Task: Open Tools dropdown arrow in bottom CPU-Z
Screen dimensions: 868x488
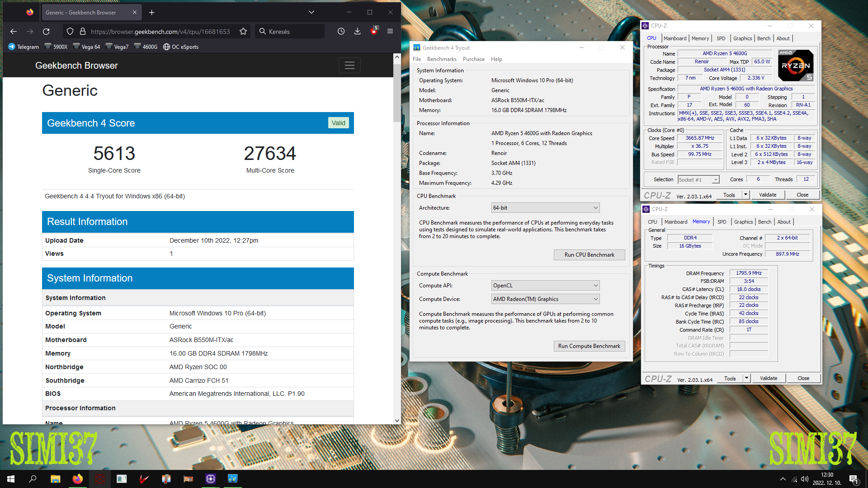Action: click(x=746, y=378)
